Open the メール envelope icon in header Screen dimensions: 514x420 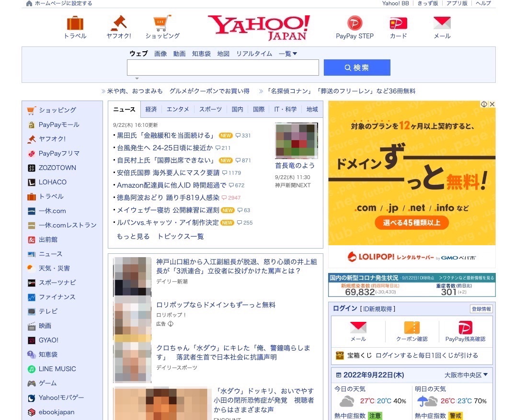(x=442, y=23)
